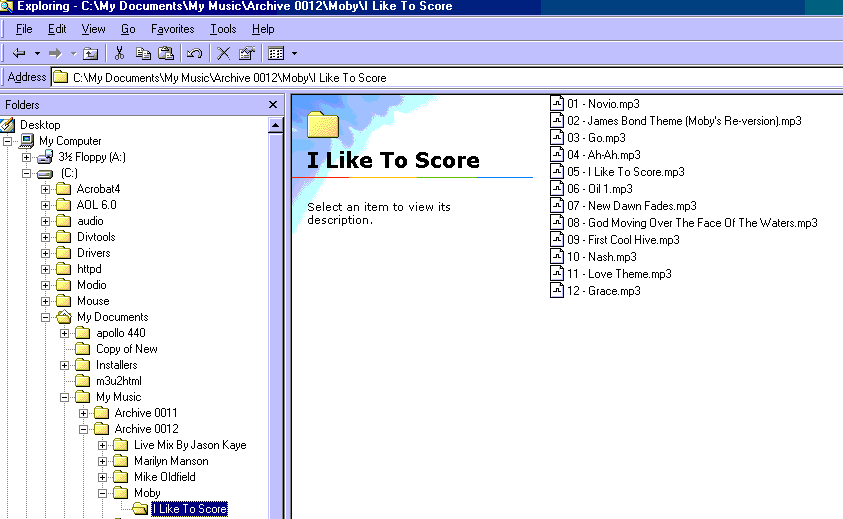Expand the Modio folder node

(x=46, y=286)
